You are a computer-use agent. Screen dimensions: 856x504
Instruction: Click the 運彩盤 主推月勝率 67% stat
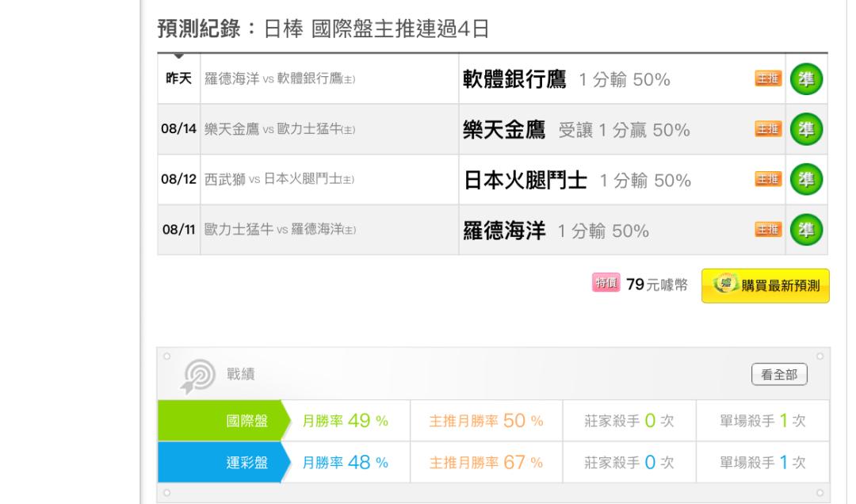pos(486,463)
